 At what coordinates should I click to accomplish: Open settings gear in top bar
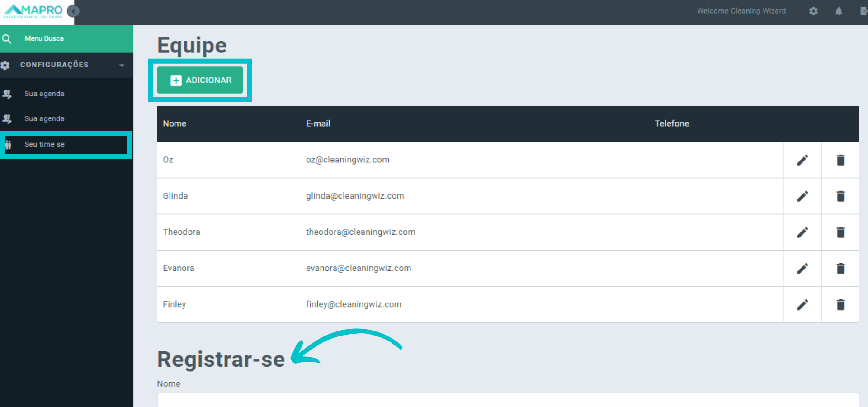(x=813, y=11)
